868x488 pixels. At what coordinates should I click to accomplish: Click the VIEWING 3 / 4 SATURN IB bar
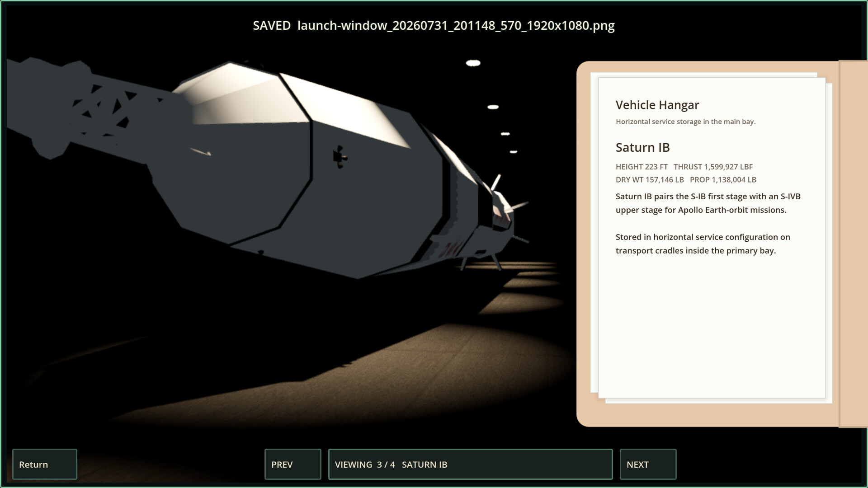coord(470,464)
